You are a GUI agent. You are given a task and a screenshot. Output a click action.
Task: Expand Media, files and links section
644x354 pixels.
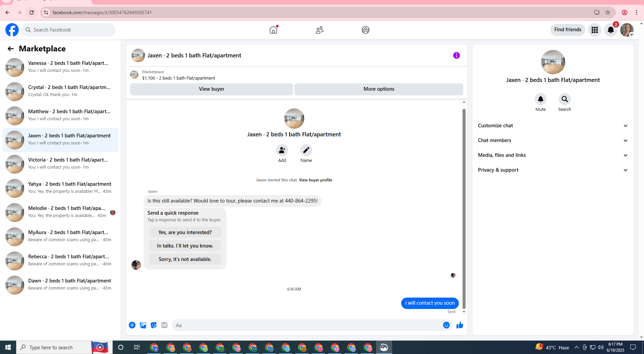[553, 155]
